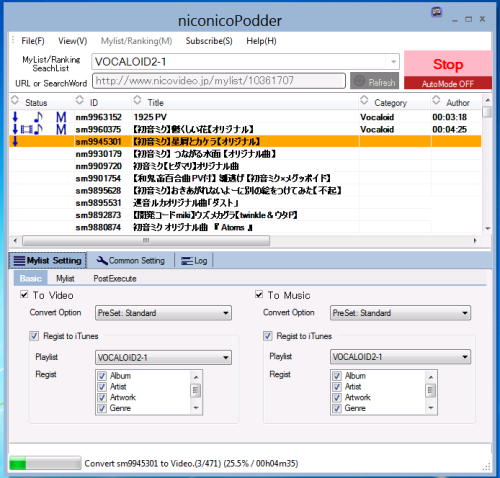500x478 pixels.
Task: Click the Mylist/Ranking(M) menu
Action: (x=136, y=41)
